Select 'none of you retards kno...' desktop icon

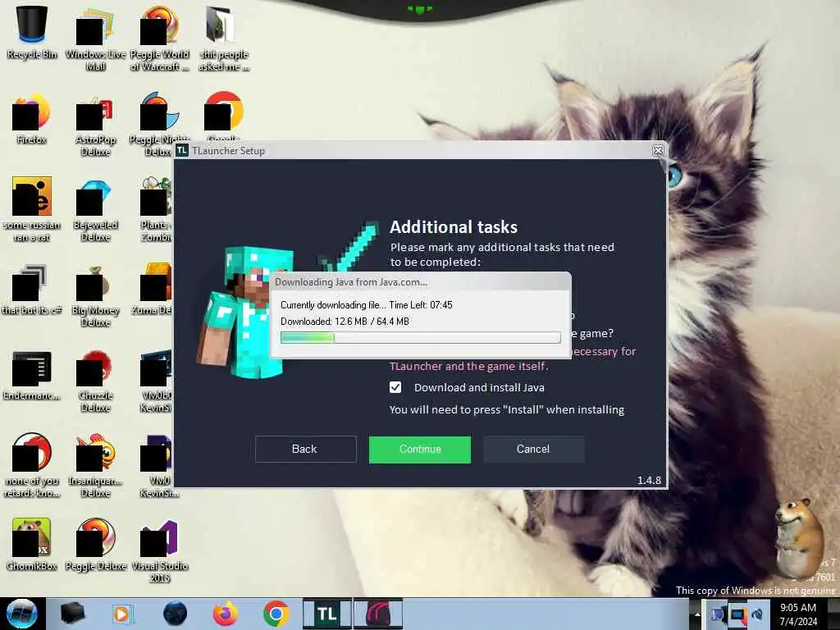click(32, 466)
